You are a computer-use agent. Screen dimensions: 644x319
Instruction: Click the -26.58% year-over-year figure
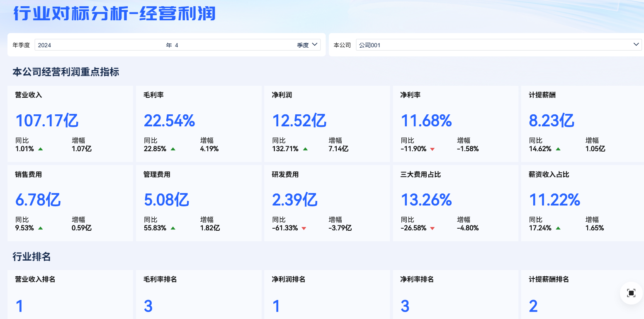(x=413, y=228)
